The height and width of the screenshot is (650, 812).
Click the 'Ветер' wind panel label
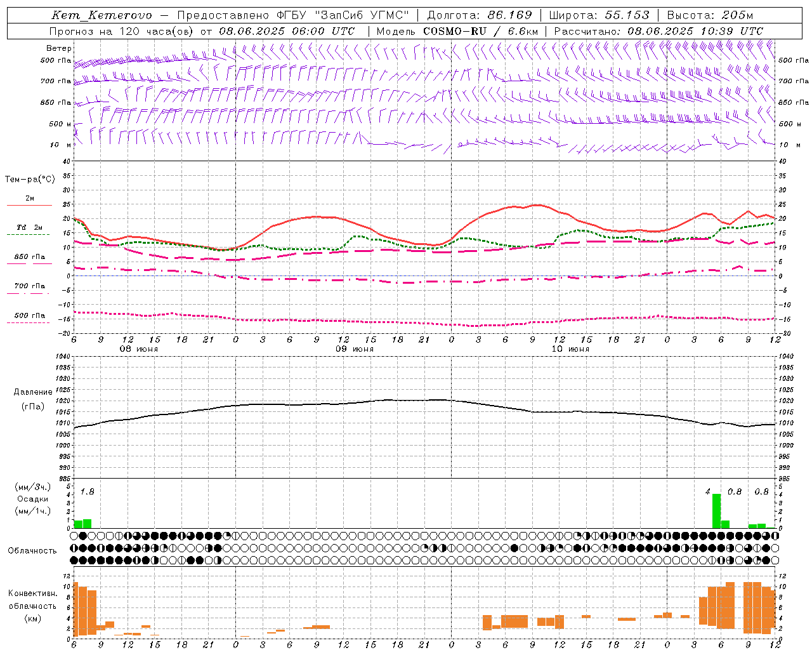(59, 48)
